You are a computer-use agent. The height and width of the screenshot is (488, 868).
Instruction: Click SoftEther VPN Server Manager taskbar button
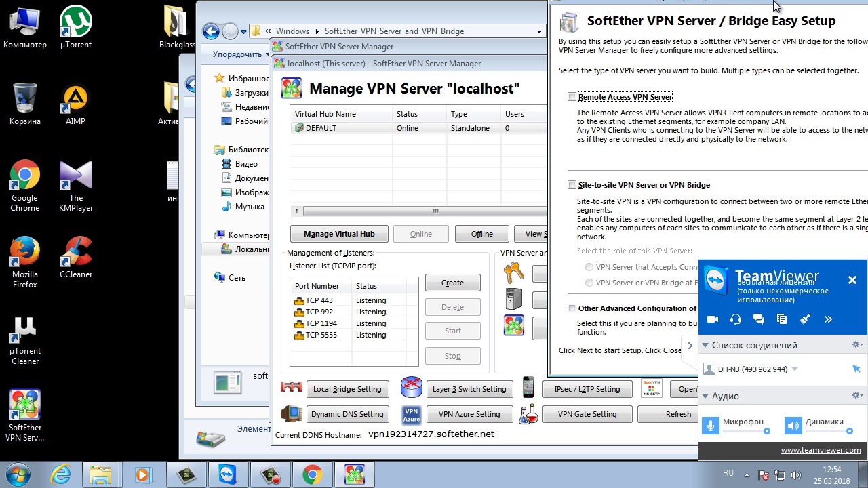click(x=354, y=474)
